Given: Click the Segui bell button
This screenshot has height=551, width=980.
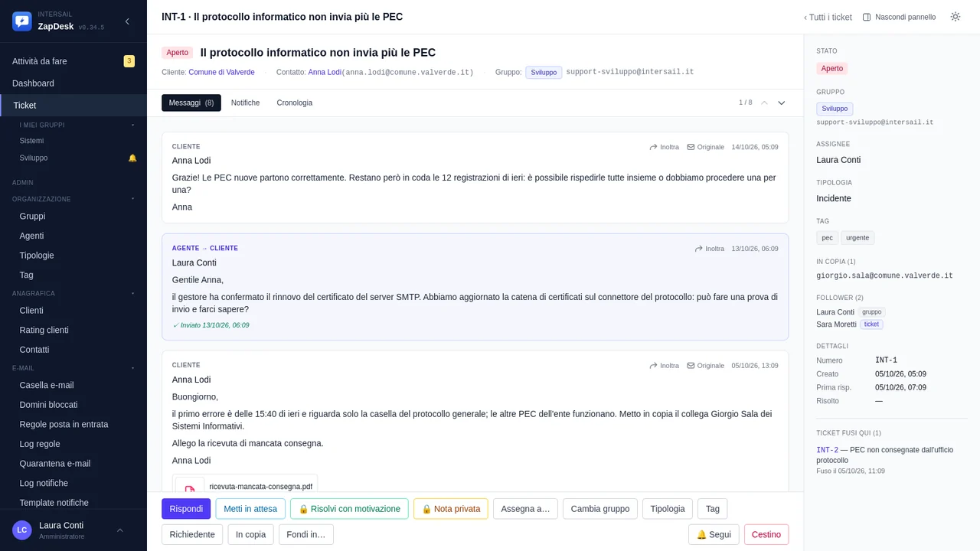Looking at the screenshot, I should (714, 534).
